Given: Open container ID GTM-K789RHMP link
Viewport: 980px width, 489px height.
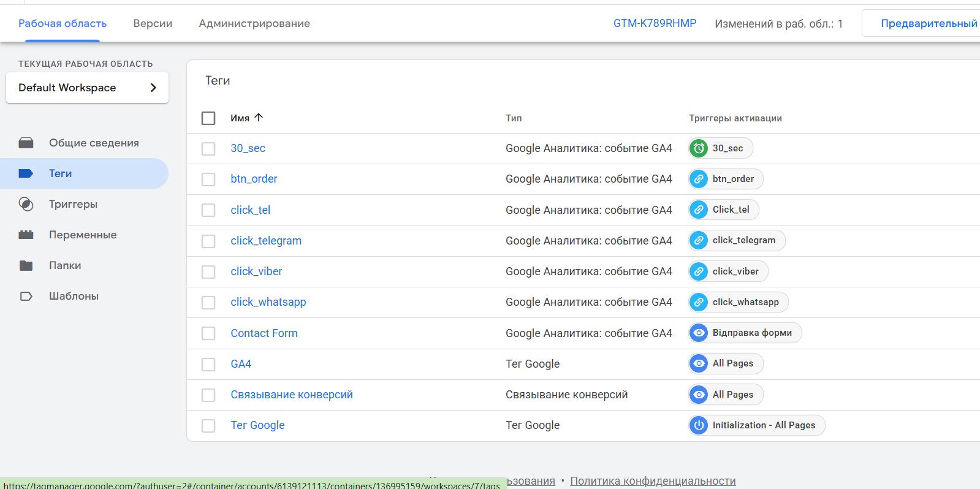Looking at the screenshot, I should [x=655, y=23].
